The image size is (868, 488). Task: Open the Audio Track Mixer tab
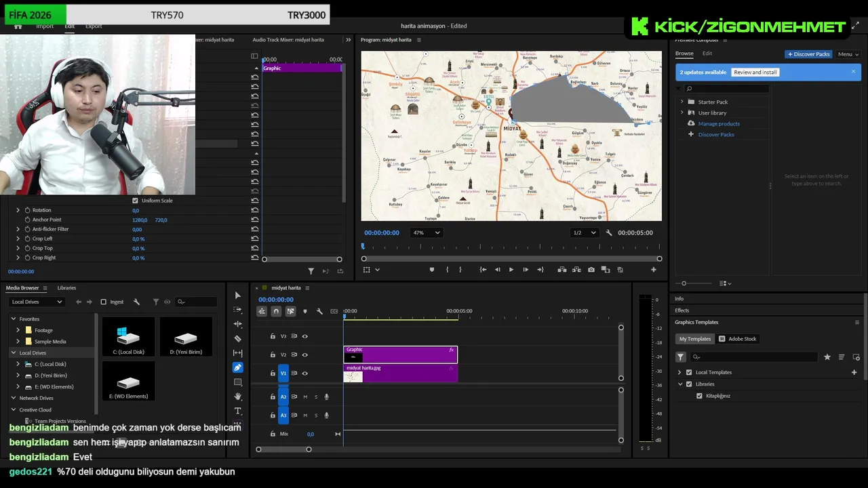(288, 40)
